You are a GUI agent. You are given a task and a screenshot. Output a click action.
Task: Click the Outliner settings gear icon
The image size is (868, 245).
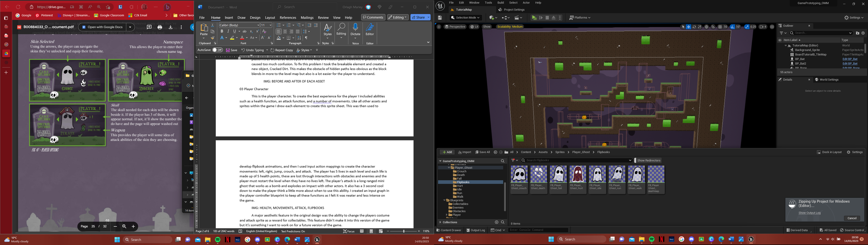[x=863, y=33]
